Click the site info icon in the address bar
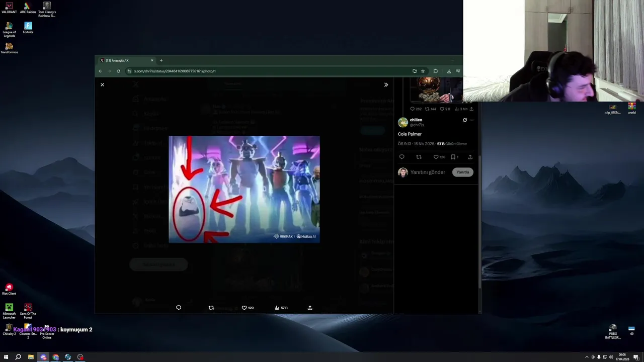This screenshot has height=362, width=644. [129, 71]
